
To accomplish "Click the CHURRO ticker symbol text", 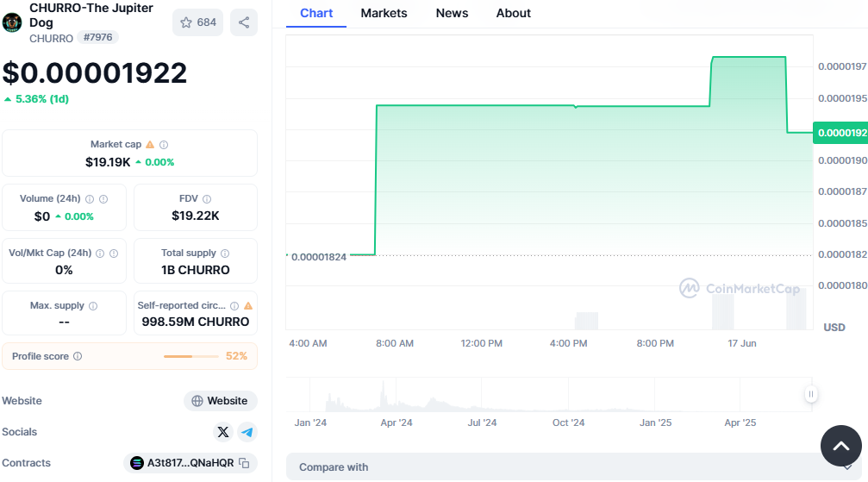I will [x=51, y=38].
